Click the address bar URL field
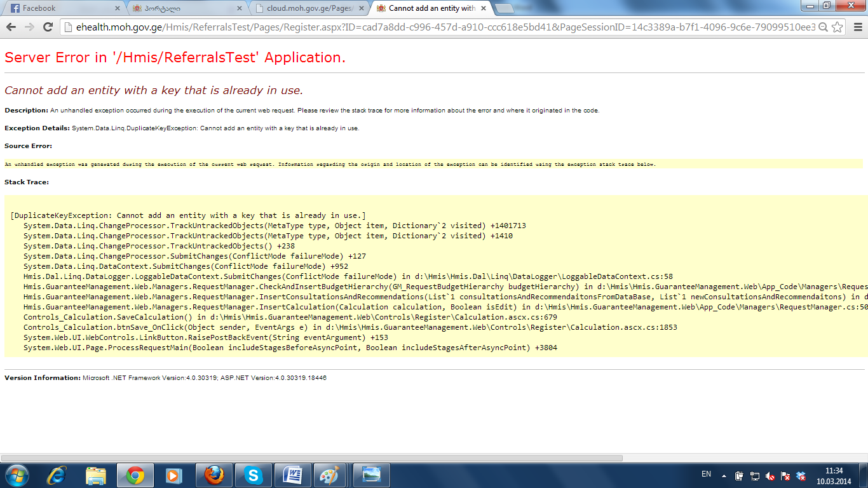Viewport: 868px width, 488px height. coord(438,27)
